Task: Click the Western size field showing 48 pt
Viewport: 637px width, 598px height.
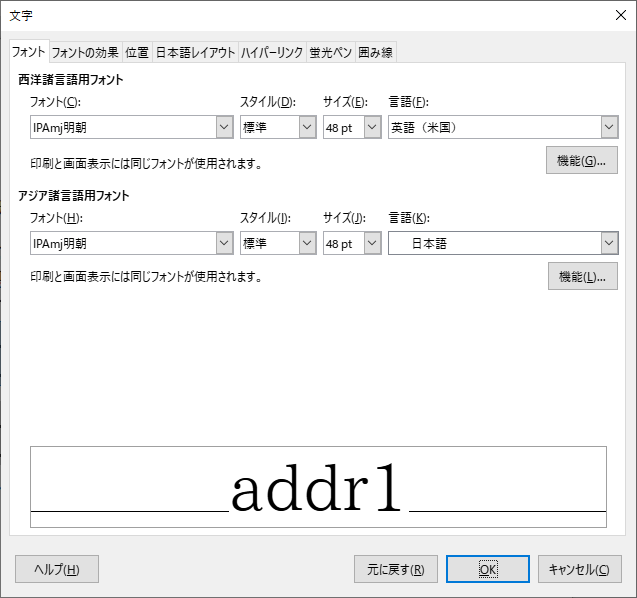Action: [344, 127]
